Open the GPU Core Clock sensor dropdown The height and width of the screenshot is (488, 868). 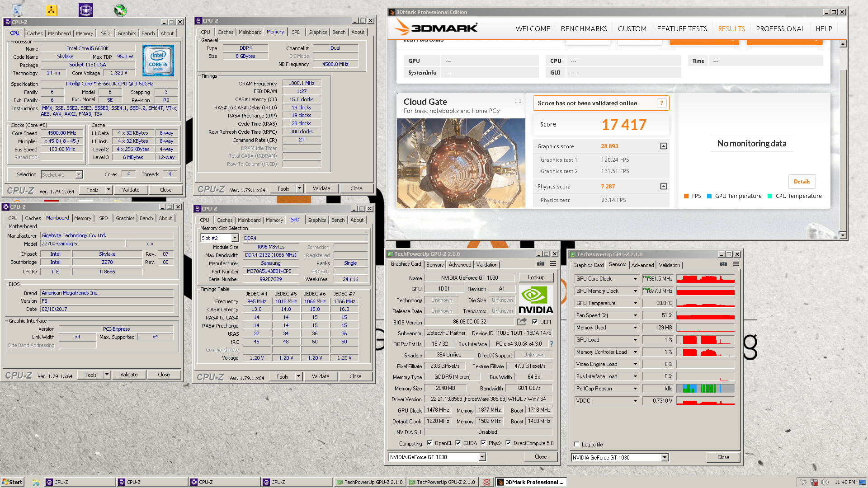635,279
